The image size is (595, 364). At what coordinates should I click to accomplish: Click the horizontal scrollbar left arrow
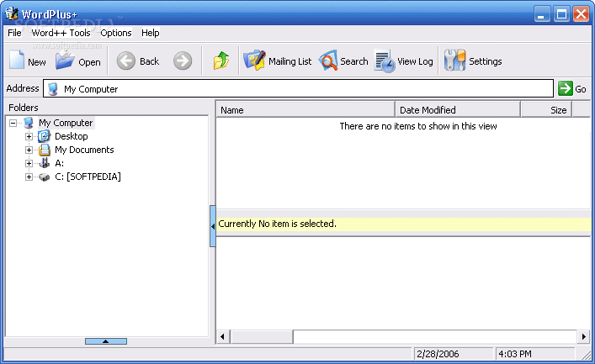[222, 336]
